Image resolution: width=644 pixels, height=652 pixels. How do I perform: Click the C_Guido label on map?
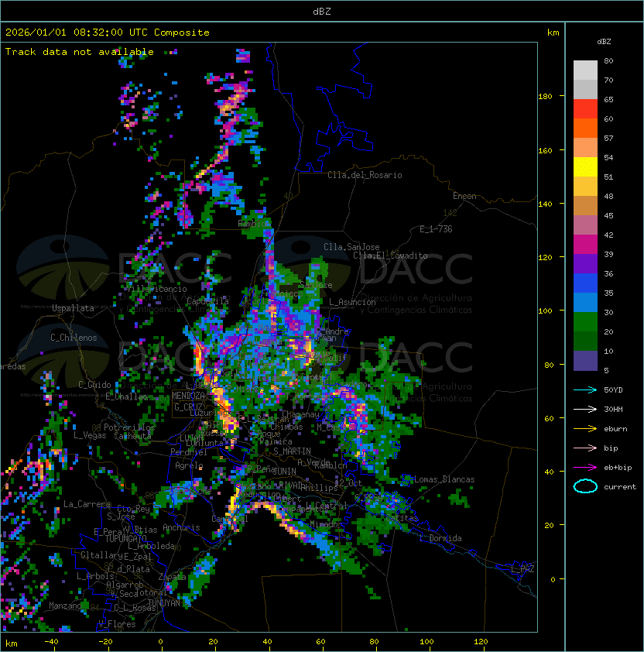click(94, 385)
